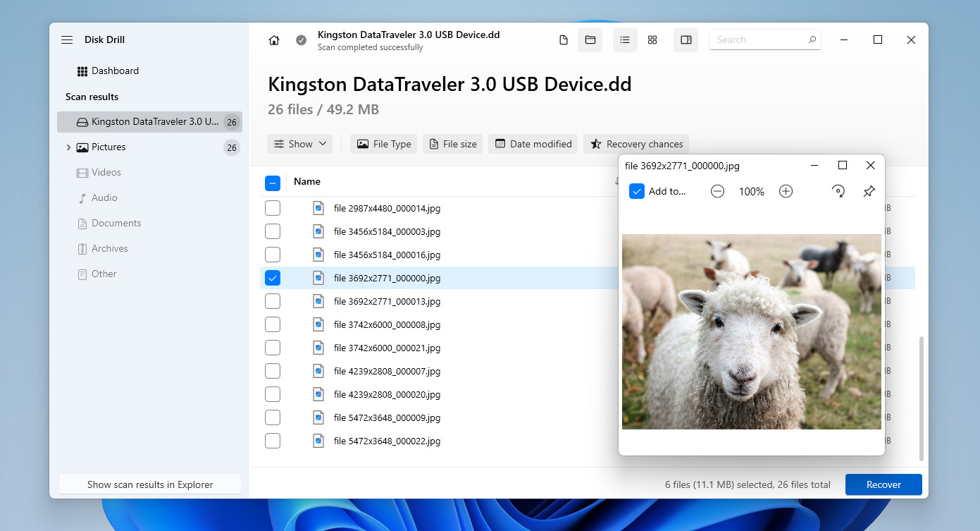The width and height of the screenshot is (980, 531).
Task: Open the File size filter
Action: tap(453, 144)
